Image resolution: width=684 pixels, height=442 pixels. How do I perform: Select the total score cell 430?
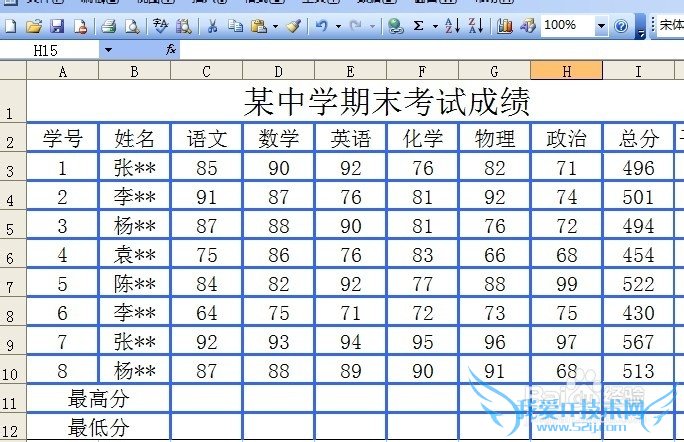(x=638, y=312)
